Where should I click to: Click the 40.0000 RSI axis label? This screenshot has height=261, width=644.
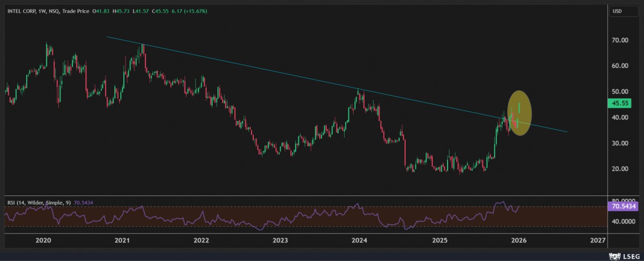621,221
